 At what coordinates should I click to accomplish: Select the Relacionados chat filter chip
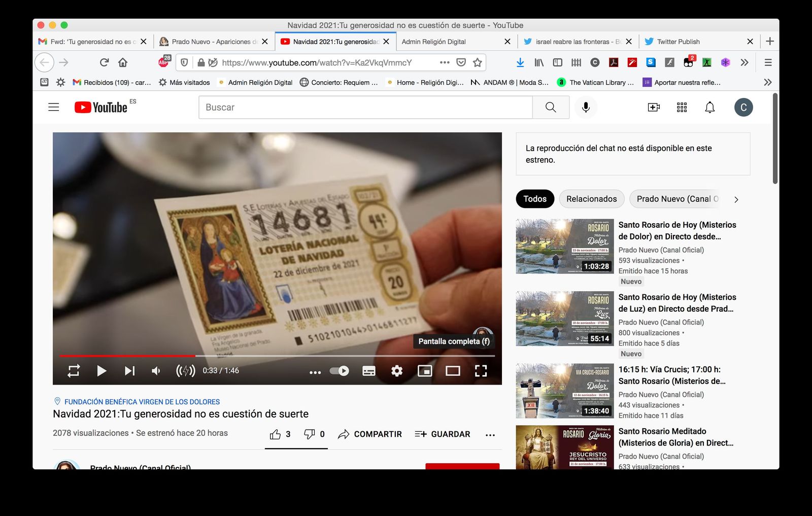pos(591,199)
